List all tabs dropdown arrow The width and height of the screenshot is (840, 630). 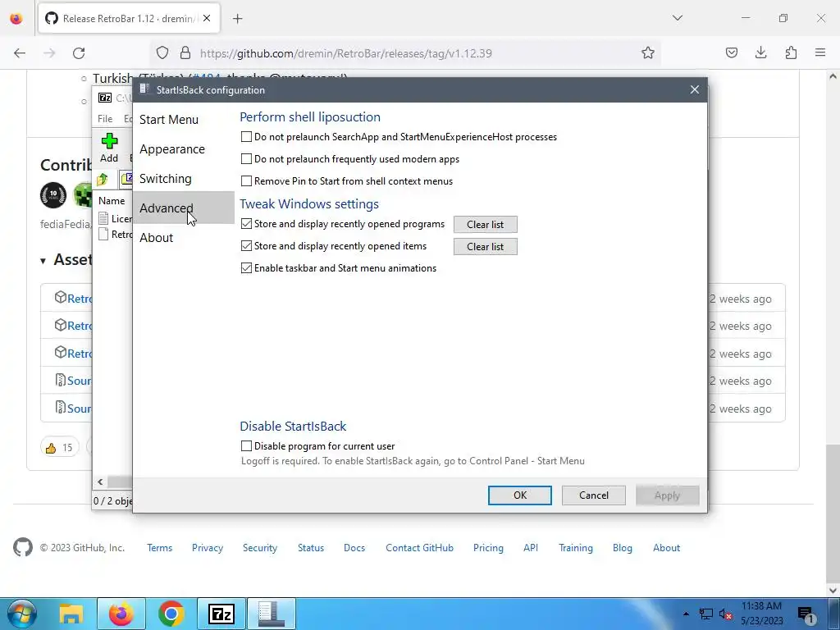pyautogui.click(x=677, y=18)
